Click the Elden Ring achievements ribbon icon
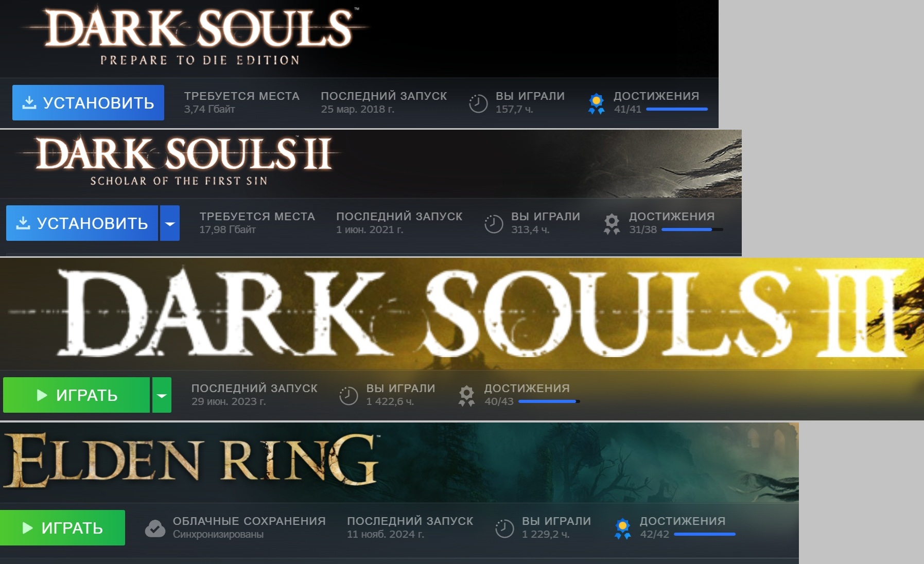The height and width of the screenshot is (564, 924). point(622,528)
